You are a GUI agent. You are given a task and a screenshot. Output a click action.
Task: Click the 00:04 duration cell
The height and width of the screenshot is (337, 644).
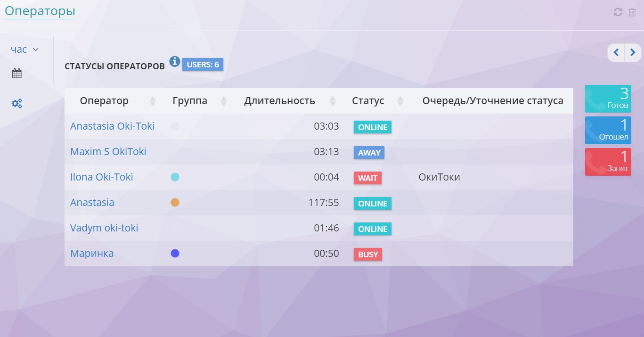[326, 177]
